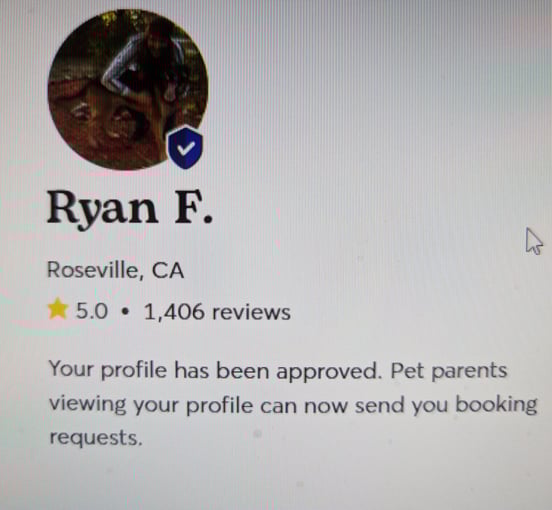The height and width of the screenshot is (510, 552).
Task: Click the blue verified shield badge
Action: (x=185, y=148)
